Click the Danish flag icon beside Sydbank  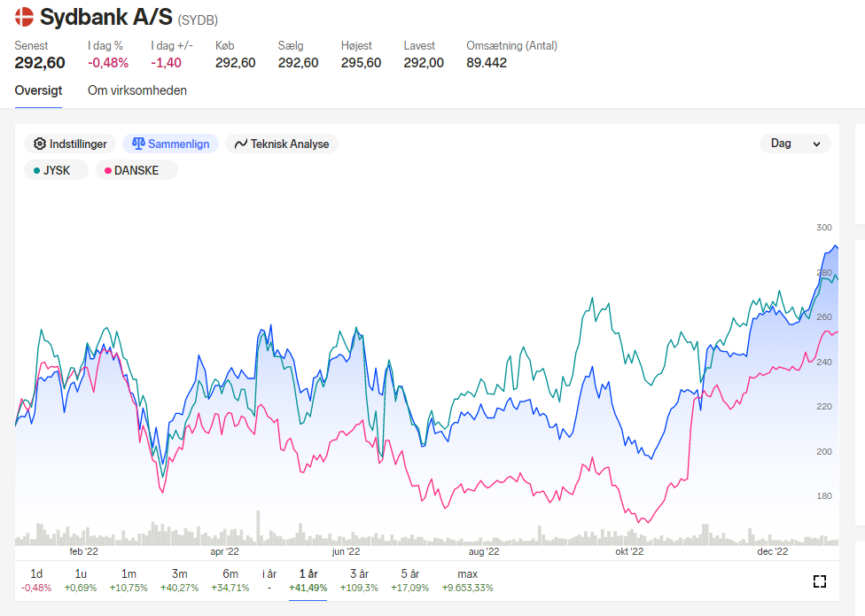(x=24, y=17)
